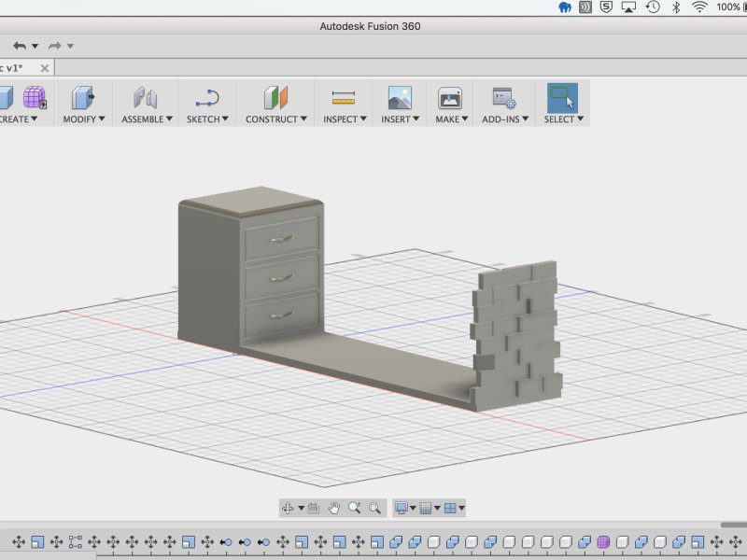Click the Joint icon above ASSEMBLE

pyautogui.click(x=146, y=98)
